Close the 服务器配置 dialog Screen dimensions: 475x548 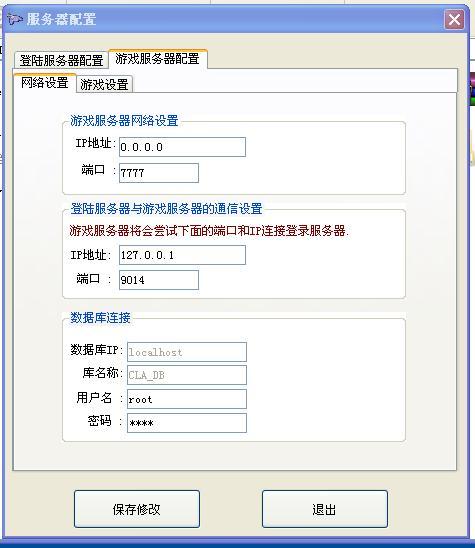click(454, 19)
